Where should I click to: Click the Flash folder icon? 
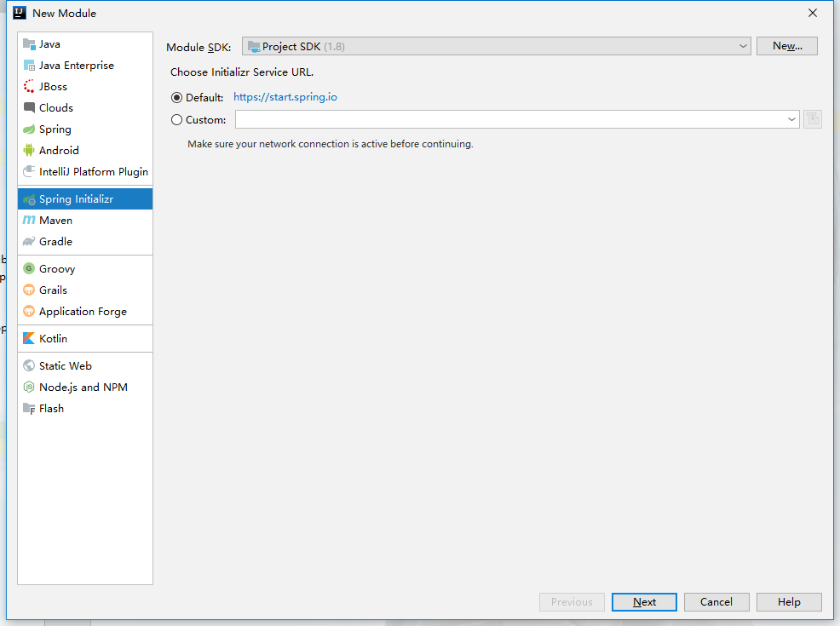pos(29,409)
